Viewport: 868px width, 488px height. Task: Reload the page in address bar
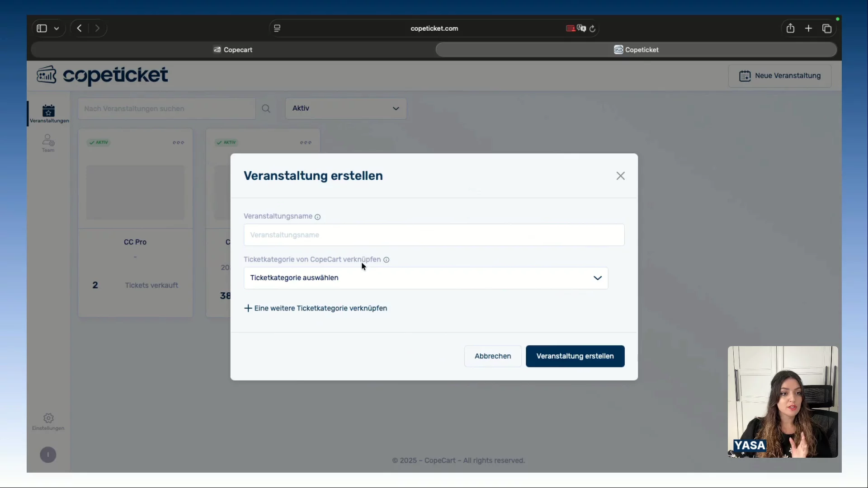pos(592,28)
